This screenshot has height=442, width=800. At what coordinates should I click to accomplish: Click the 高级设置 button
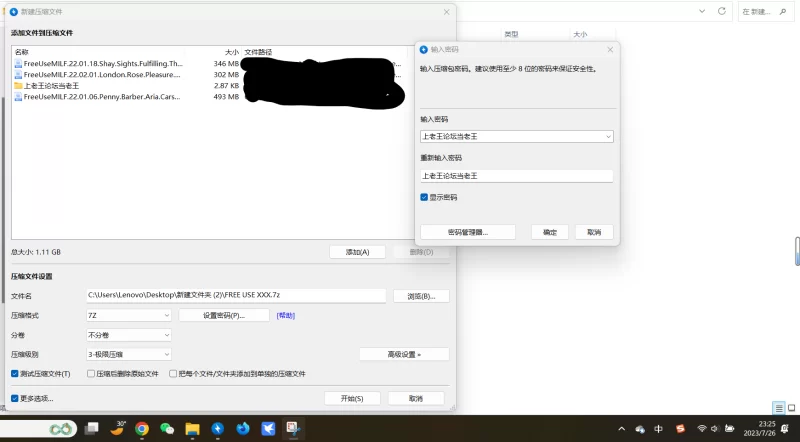click(404, 354)
